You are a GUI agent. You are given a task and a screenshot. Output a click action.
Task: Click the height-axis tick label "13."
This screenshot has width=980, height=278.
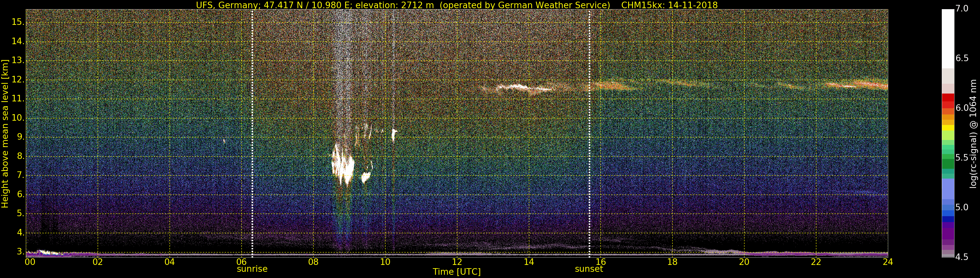[18, 61]
